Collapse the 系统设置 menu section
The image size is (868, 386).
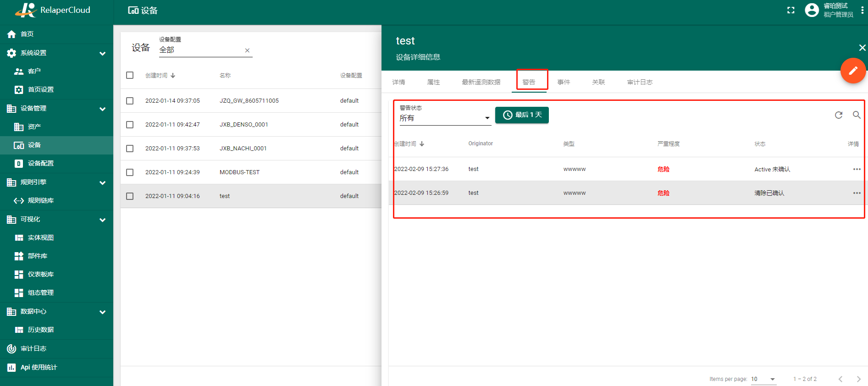click(x=102, y=54)
